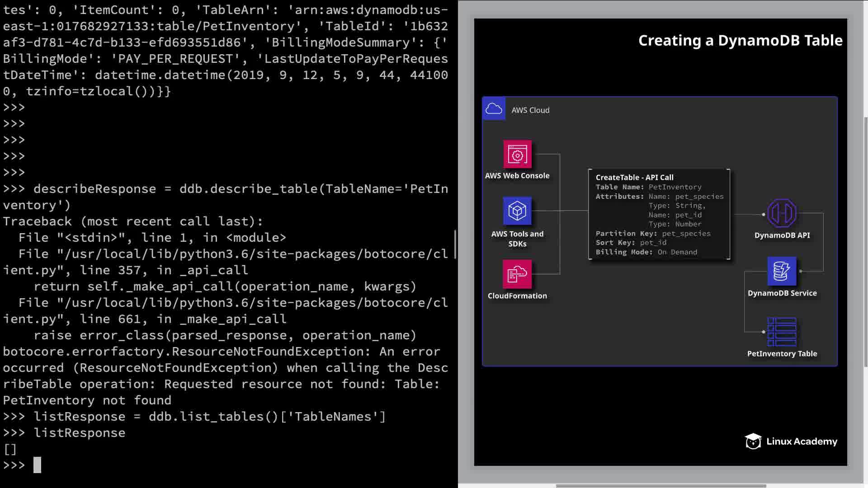Click the empty list output '[]'
Screen dimensions: 868x488
tap(10, 449)
